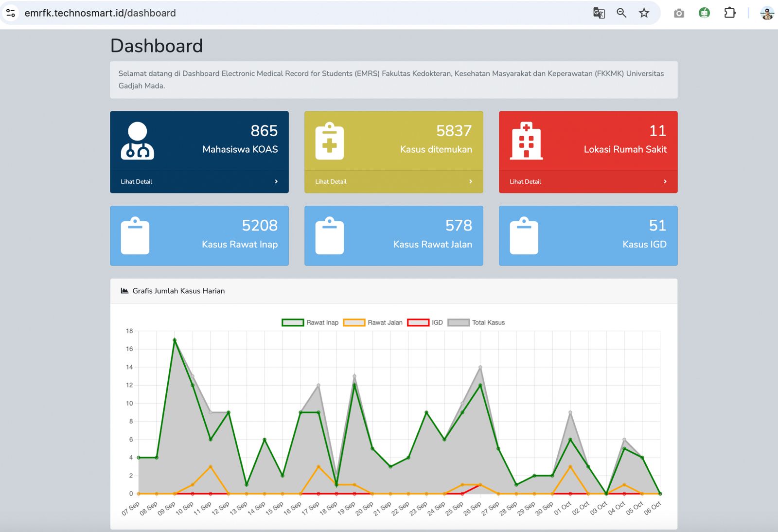
Task: Click the hospital building icon on Lokasi Rumah Sakit card
Action: [x=526, y=141]
